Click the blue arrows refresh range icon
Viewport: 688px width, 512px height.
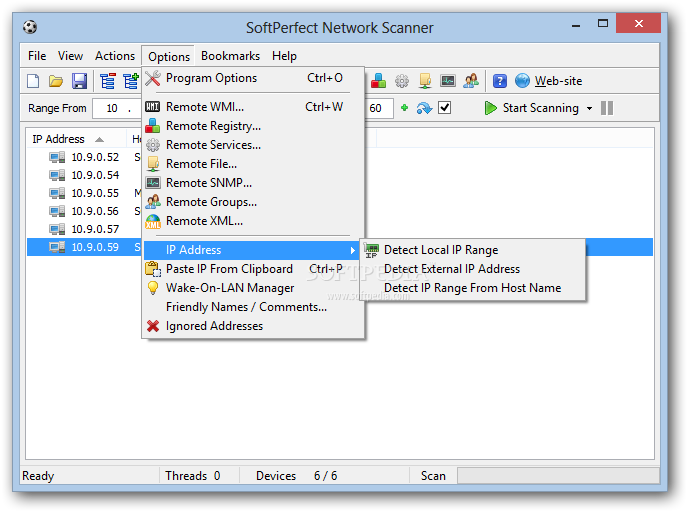click(424, 108)
